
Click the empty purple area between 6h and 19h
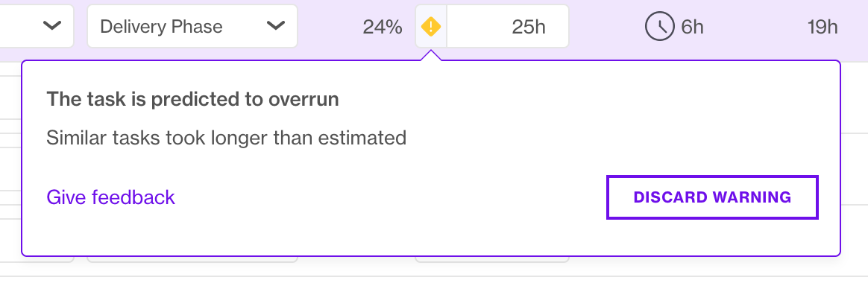coord(755,27)
